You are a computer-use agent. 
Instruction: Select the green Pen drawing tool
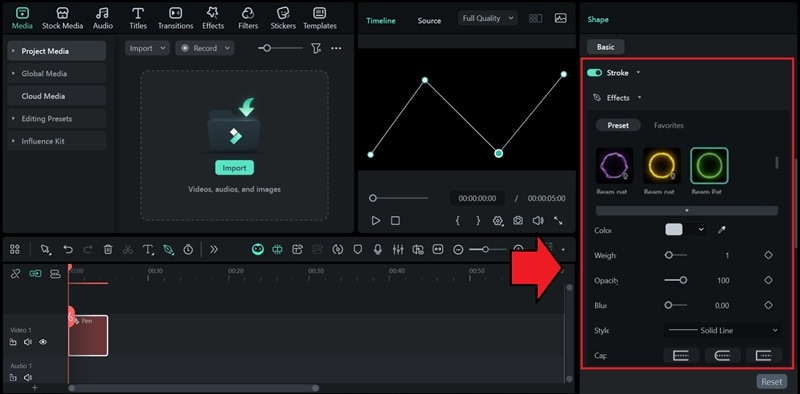point(168,249)
